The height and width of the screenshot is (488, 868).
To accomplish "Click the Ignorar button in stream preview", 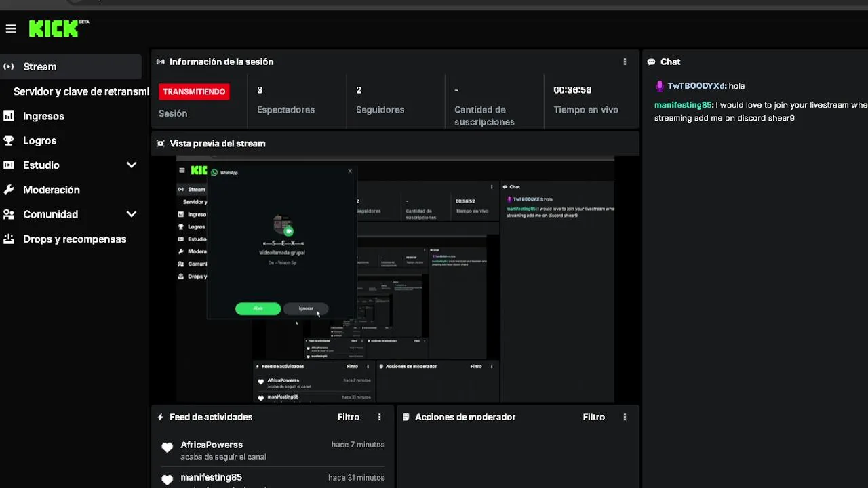I will coord(306,308).
